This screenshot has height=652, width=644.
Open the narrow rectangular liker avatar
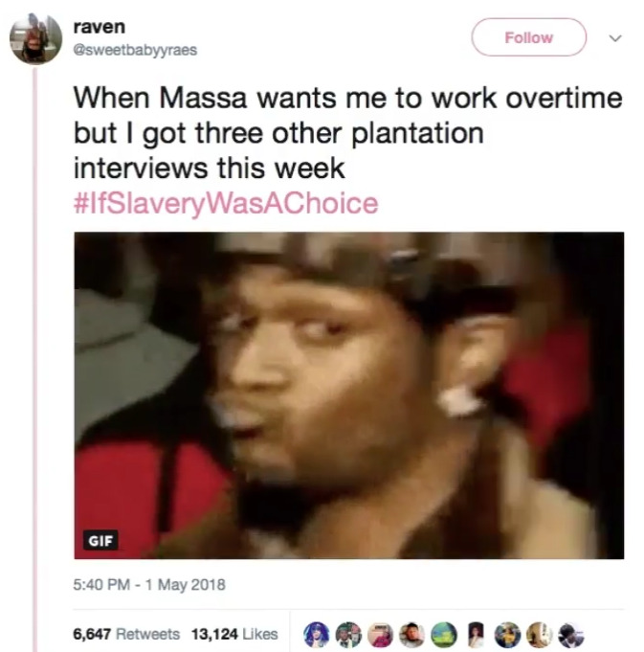pyautogui.click(x=477, y=635)
